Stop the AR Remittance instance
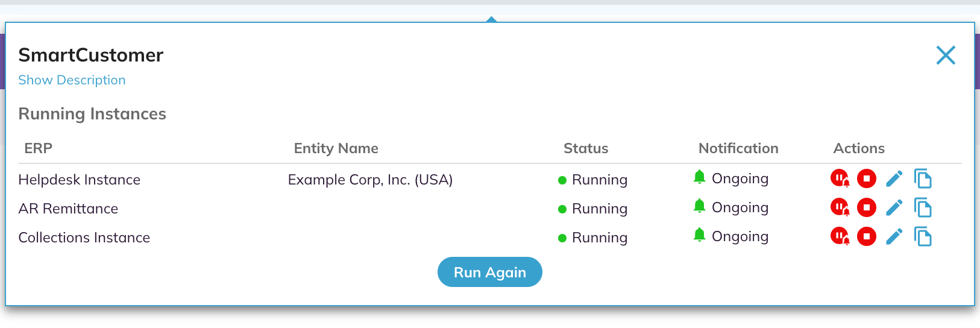The image size is (980, 328). [867, 207]
